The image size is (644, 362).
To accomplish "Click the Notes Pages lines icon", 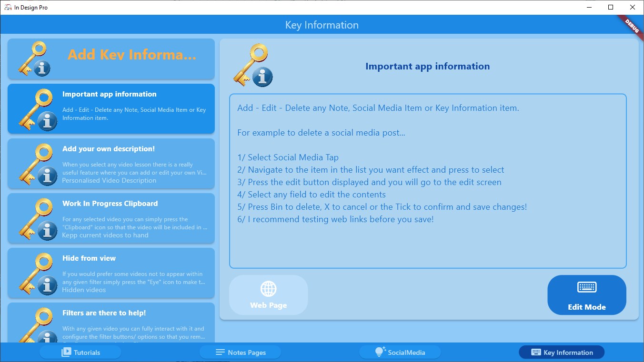I will click(x=220, y=352).
